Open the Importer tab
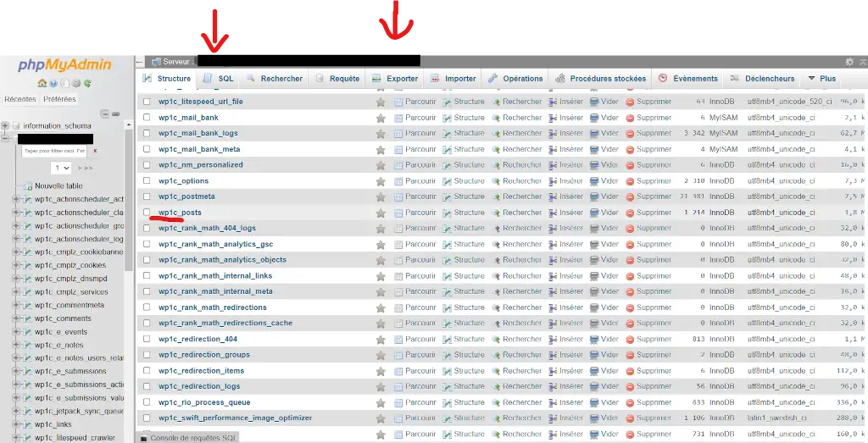 point(453,79)
